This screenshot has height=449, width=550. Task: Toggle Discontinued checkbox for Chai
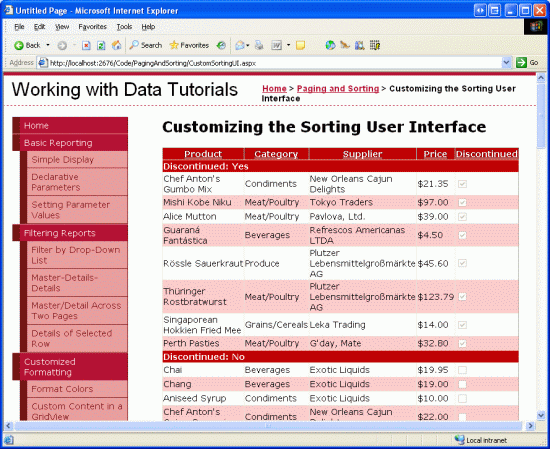(462, 370)
